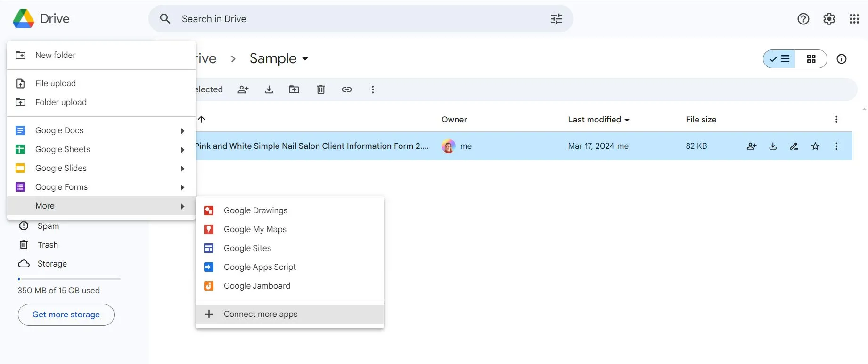Open Trash in sidebar

[48, 245]
